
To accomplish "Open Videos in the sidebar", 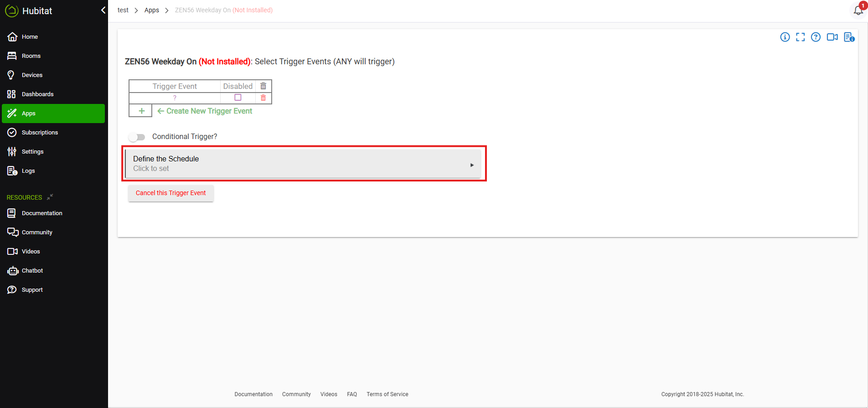I will (x=53, y=252).
